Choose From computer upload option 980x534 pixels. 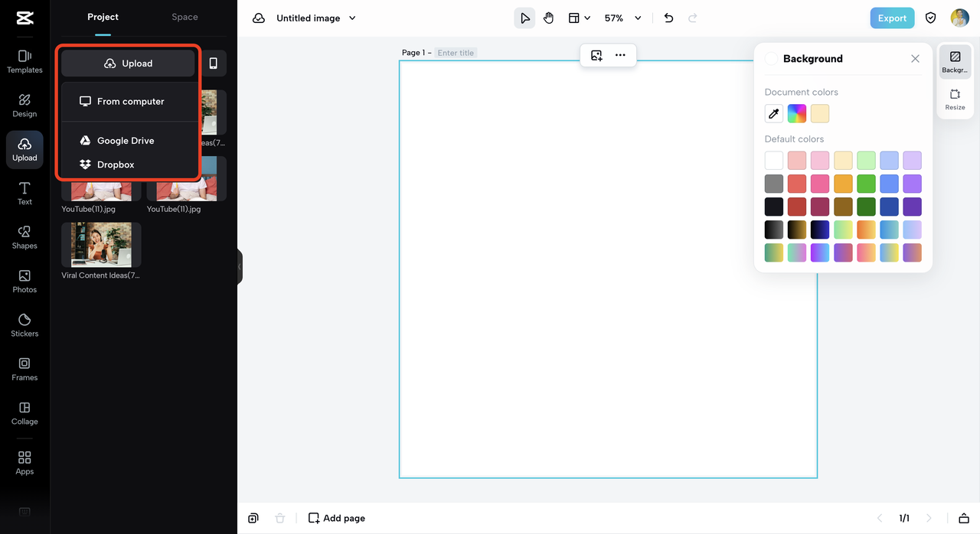coord(129,101)
